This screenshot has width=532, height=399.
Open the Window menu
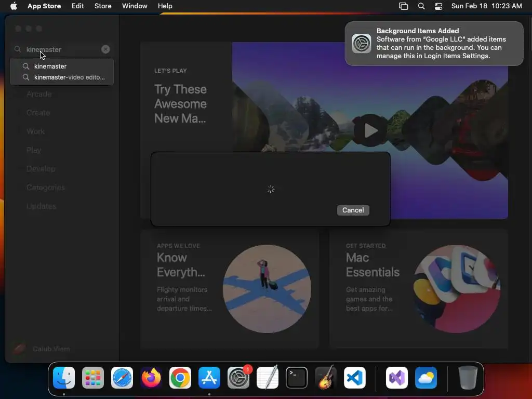coord(135,6)
